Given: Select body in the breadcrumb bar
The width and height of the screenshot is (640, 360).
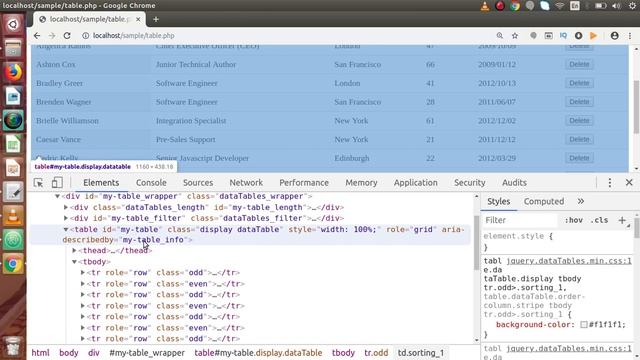Looking at the screenshot, I should tap(69, 353).
